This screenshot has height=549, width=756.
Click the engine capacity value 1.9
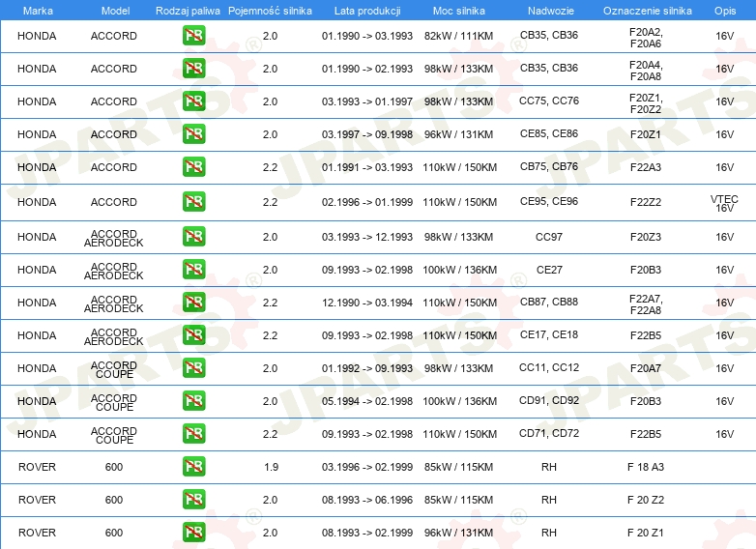(271, 467)
